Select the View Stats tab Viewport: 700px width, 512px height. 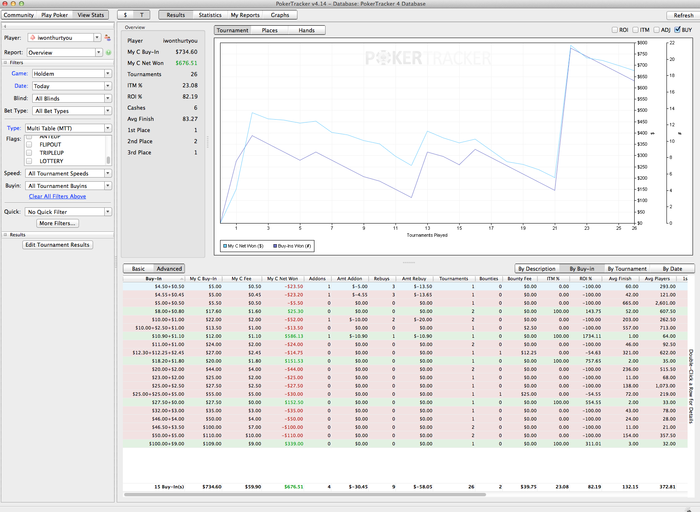pos(91,15)
